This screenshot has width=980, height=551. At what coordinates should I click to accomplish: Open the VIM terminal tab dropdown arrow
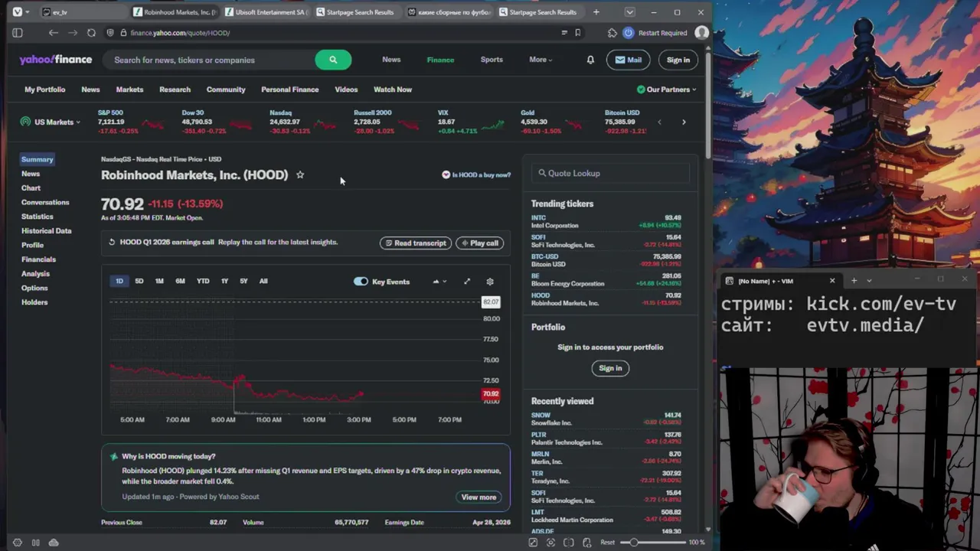coord(869,281)
